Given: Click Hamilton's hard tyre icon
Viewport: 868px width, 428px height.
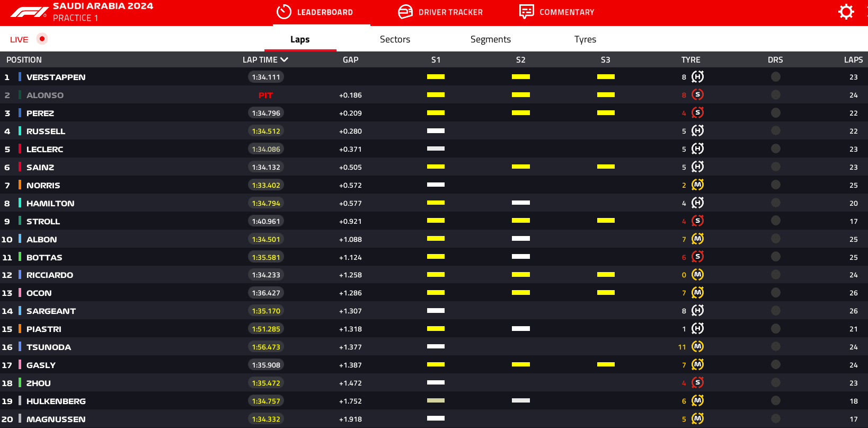Looking at the screenshot, I should pyautogui.click(x=697, y=203).
